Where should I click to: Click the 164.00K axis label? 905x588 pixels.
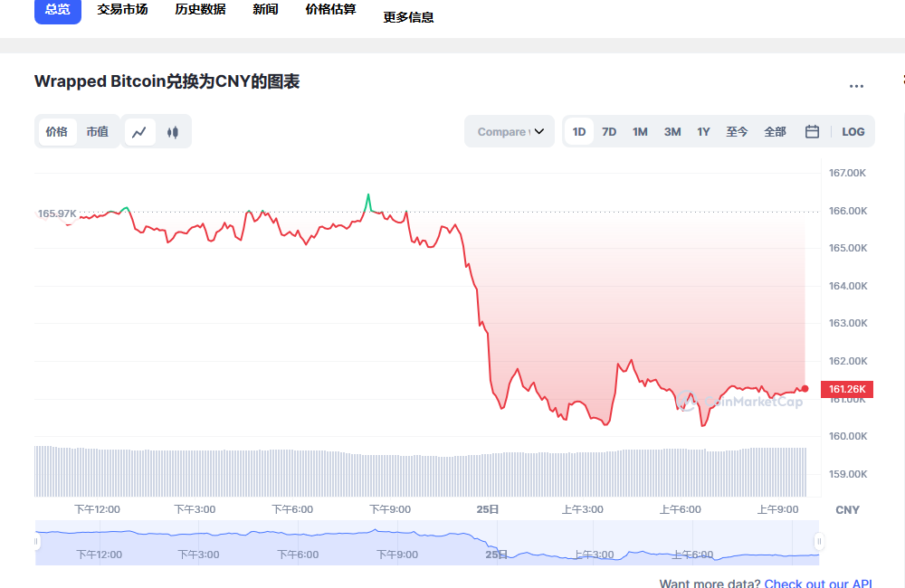(x=848, y=286)
